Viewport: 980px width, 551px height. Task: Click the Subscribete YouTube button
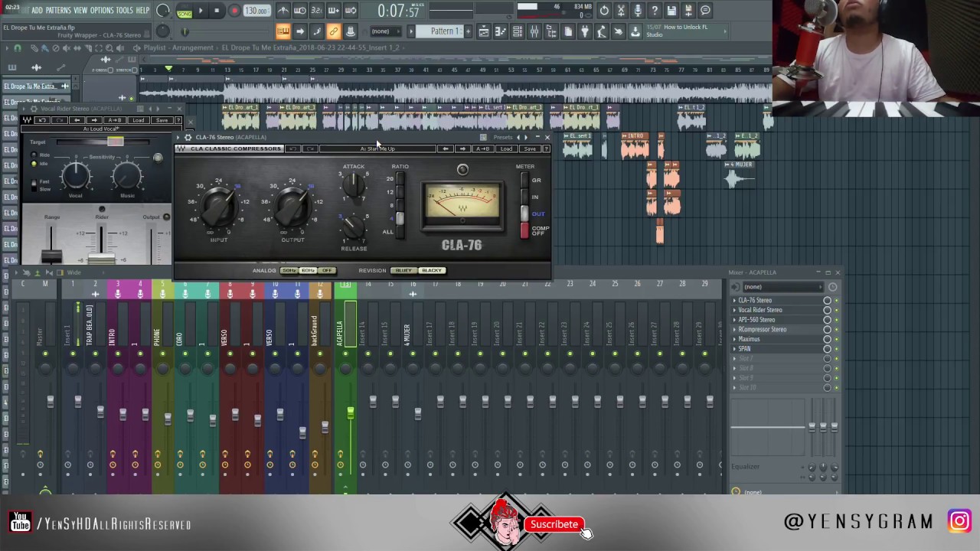pos(554,524)
